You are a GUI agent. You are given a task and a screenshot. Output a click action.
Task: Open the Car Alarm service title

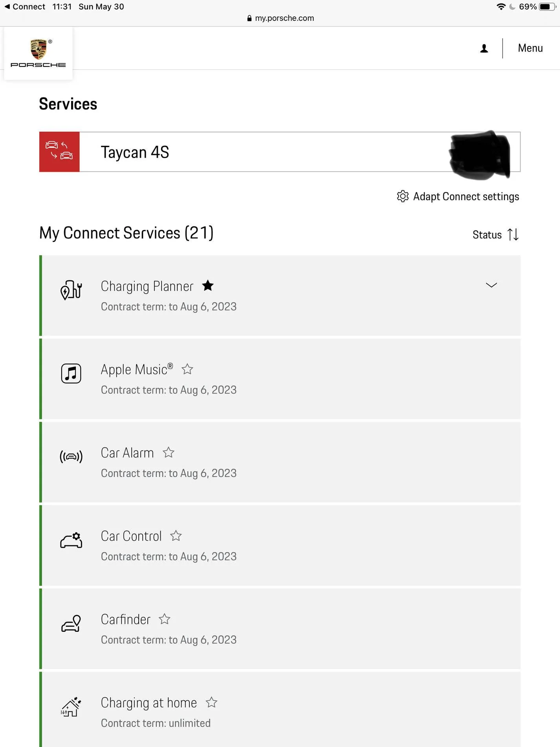tap(127, 453)
